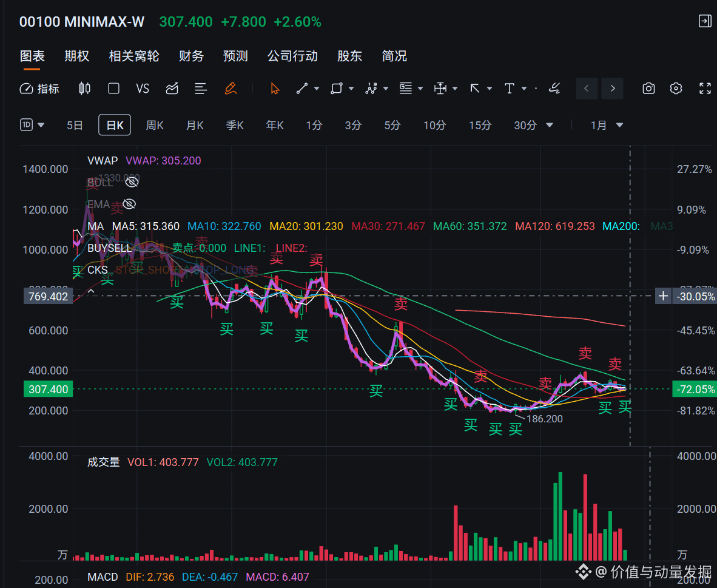Select the 周K timeframe
Viewport: 717px width, 588px height.
click(x=155, y=125)
